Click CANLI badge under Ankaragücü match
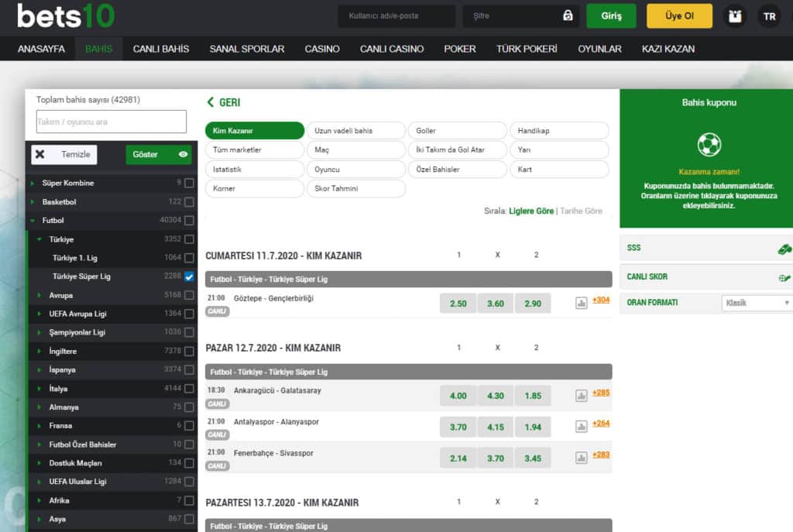Image resolution: width=793 pixels, height=532 pixels. (x=218, y=403)
